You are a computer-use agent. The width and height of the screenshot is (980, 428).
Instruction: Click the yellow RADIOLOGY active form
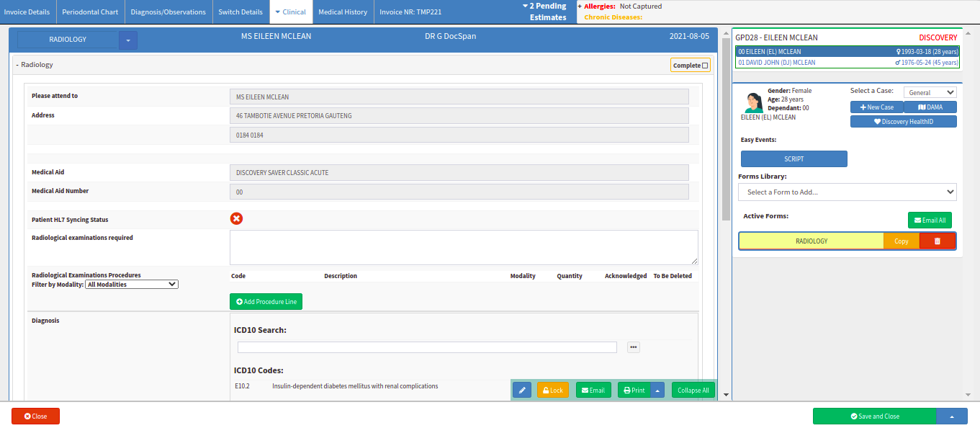(811, 241)
